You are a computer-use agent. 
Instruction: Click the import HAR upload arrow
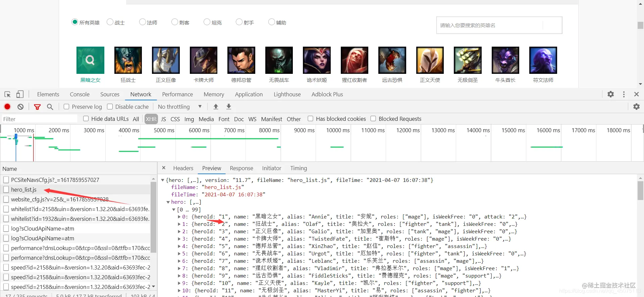[216, 107]
